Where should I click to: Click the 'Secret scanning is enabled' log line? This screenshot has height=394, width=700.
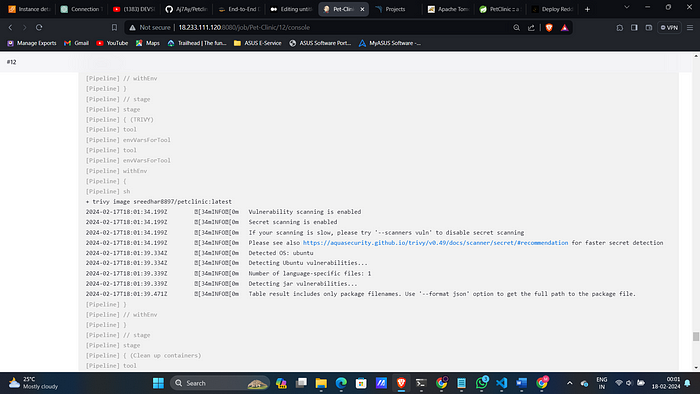tap(293, 222)
